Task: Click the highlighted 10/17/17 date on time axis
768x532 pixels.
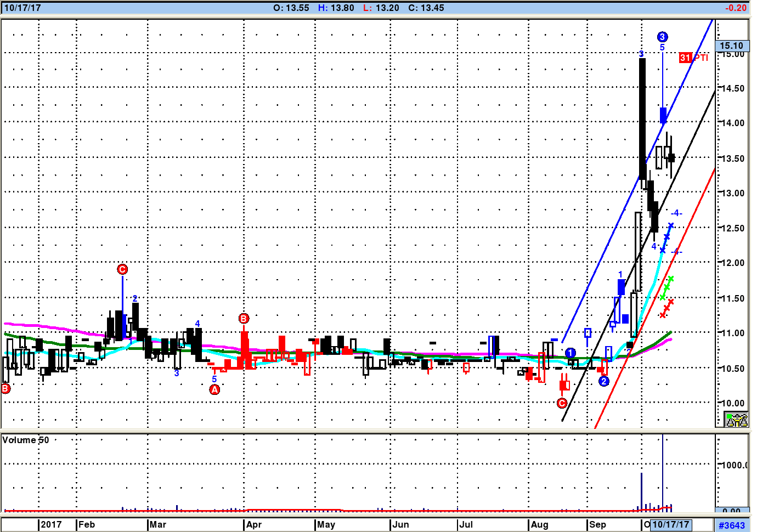Action: [670, 524]
